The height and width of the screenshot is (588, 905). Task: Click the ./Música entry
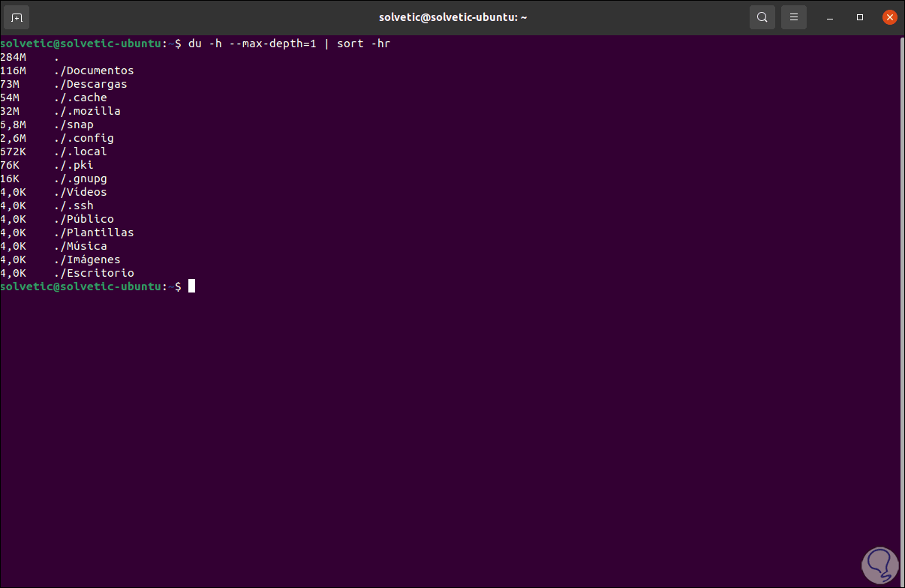(80, 246)
